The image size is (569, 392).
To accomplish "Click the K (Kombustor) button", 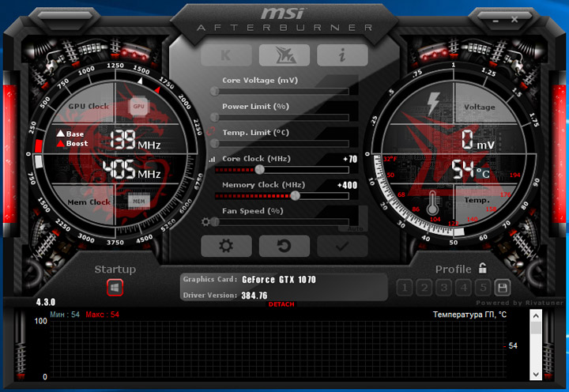I will [x=226, y=55].
